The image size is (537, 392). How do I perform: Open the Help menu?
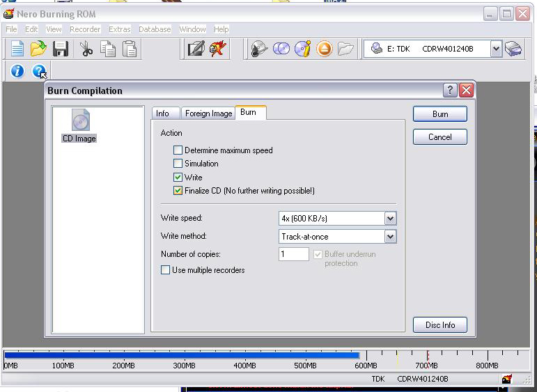(221, 29)
